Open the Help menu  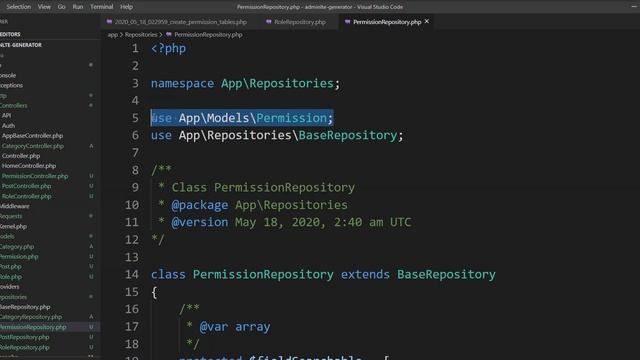coord(127,7)
